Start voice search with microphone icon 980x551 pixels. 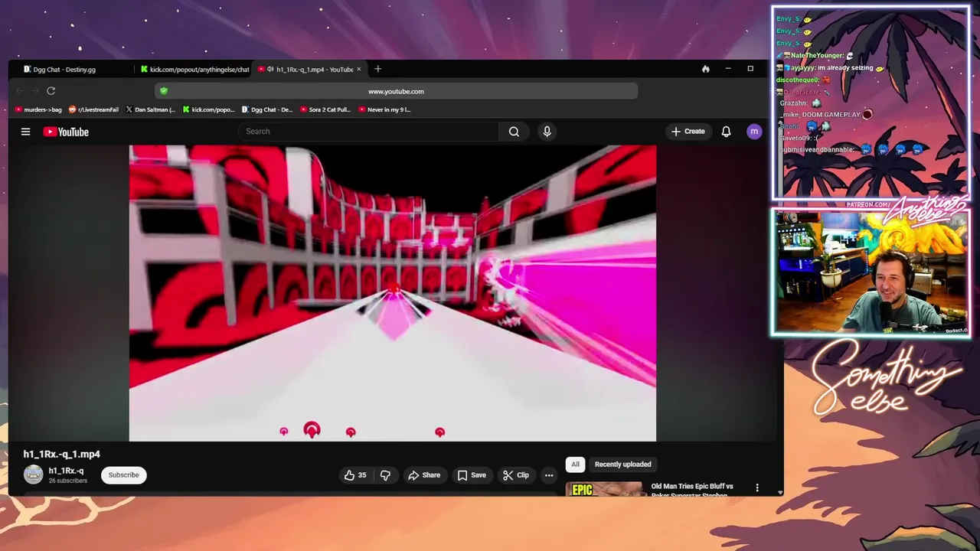pyautogui.click(x=547, y=132)
